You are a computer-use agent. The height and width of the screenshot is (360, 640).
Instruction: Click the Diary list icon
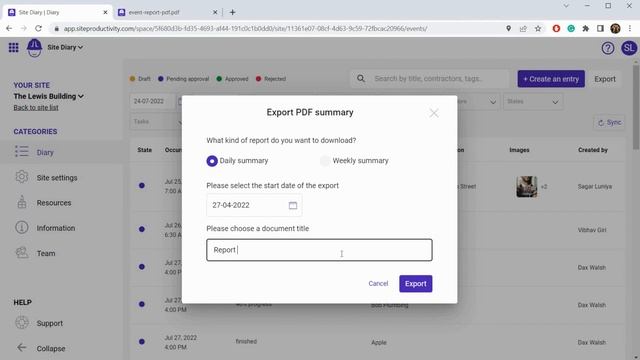click(x=22, y=151)
